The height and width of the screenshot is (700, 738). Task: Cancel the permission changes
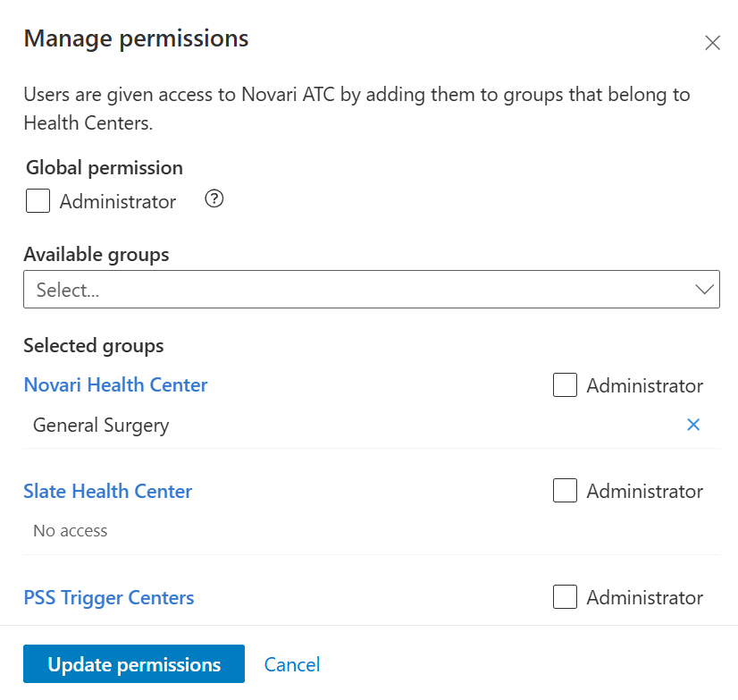tap(291, 663)
